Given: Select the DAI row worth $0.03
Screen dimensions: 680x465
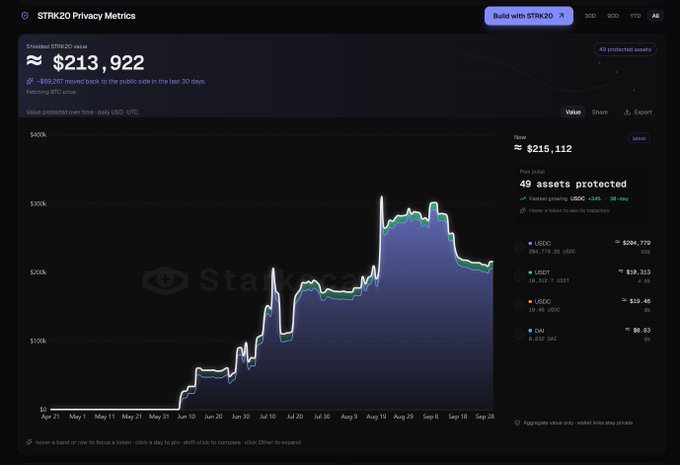Looking at the screenshot, I should (582, 334).
